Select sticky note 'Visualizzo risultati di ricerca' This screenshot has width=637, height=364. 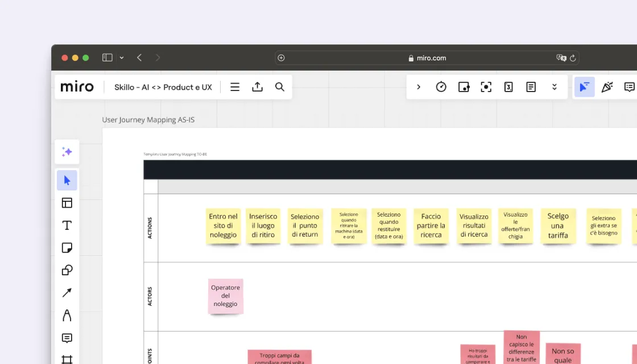pyautogui.click(x=474, y=226)
